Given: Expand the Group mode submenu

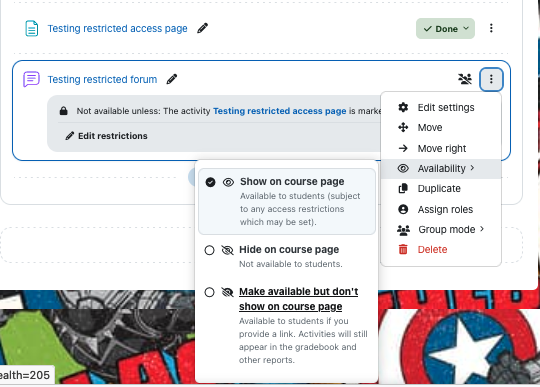Looking at the screenshot, I should (x=441, y=230).
